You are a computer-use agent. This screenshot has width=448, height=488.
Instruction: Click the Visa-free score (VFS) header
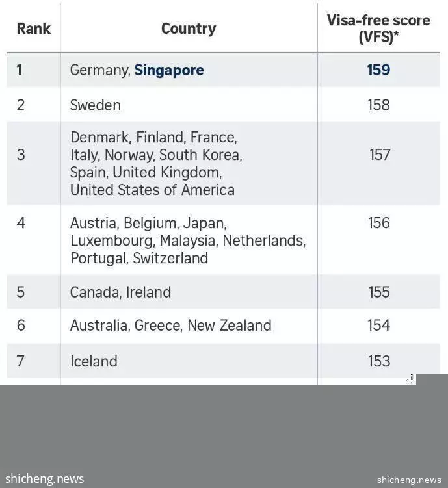(x=378, y=29)
